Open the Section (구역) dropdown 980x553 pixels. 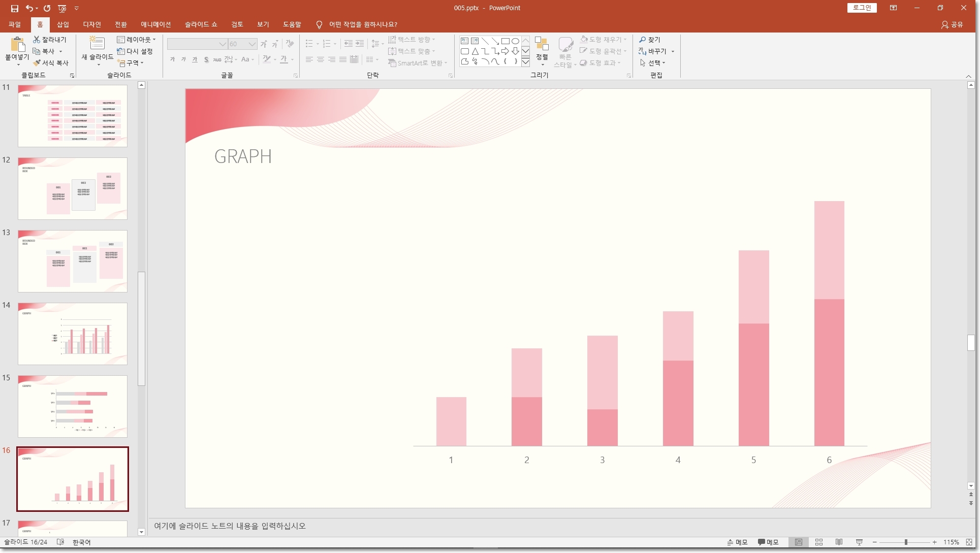click(131, 63)
